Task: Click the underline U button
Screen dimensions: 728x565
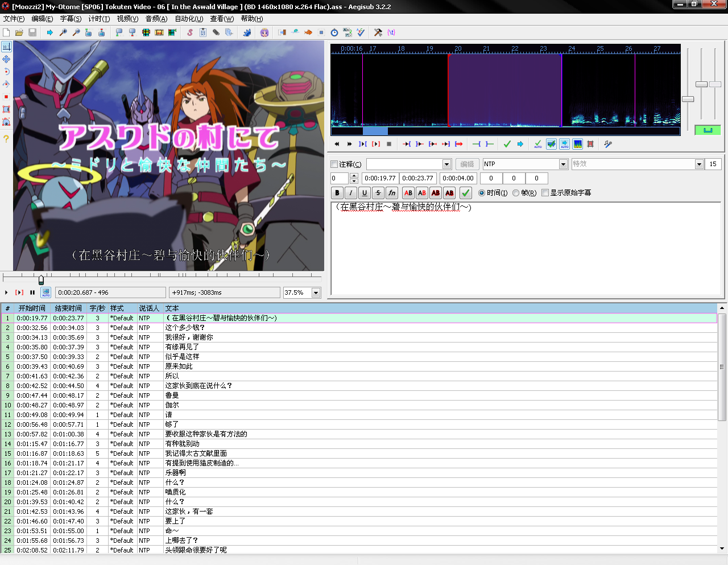Action: tap(365, 193)
